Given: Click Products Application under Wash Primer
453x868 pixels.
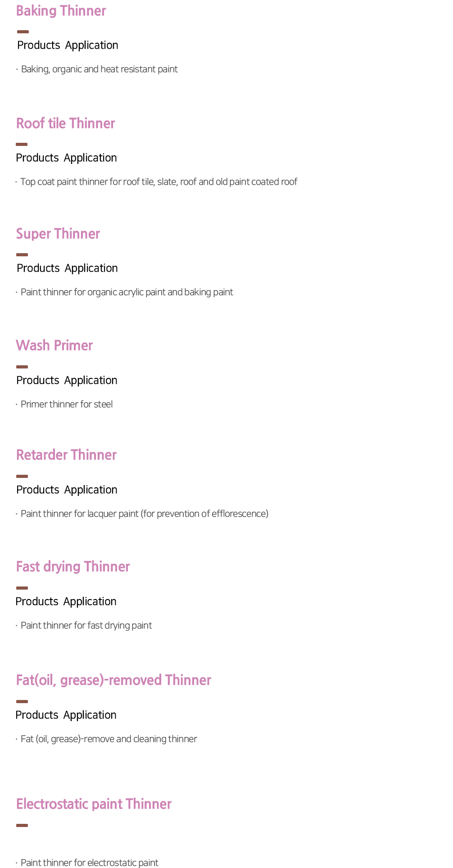Looking at the screenshot, I should pos(67,381).
